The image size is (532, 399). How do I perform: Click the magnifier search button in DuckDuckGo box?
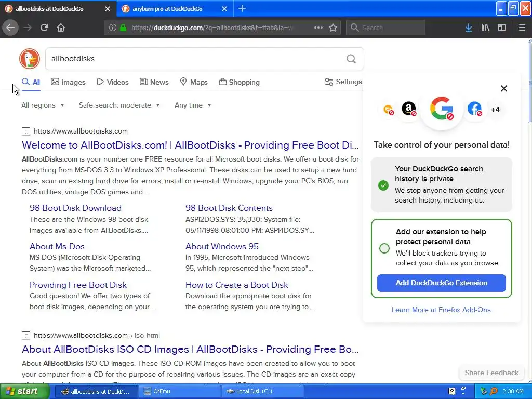pos(351,59)
